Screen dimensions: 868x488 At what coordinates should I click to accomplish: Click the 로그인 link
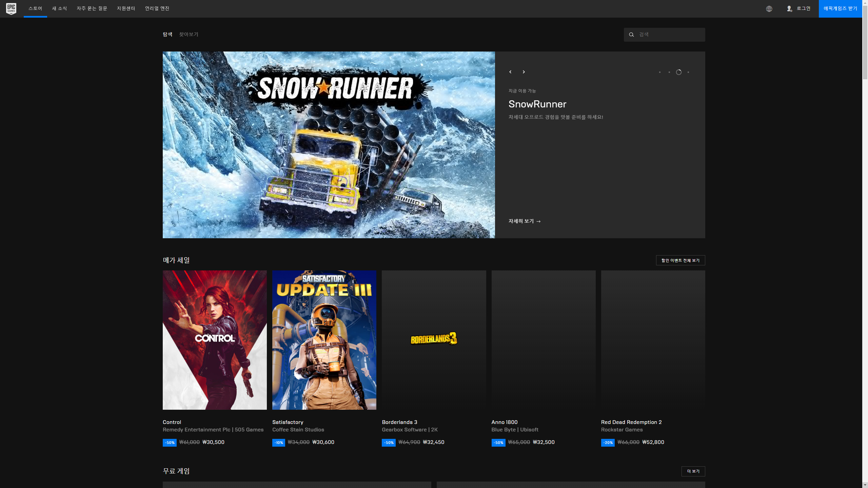(804, 8)
